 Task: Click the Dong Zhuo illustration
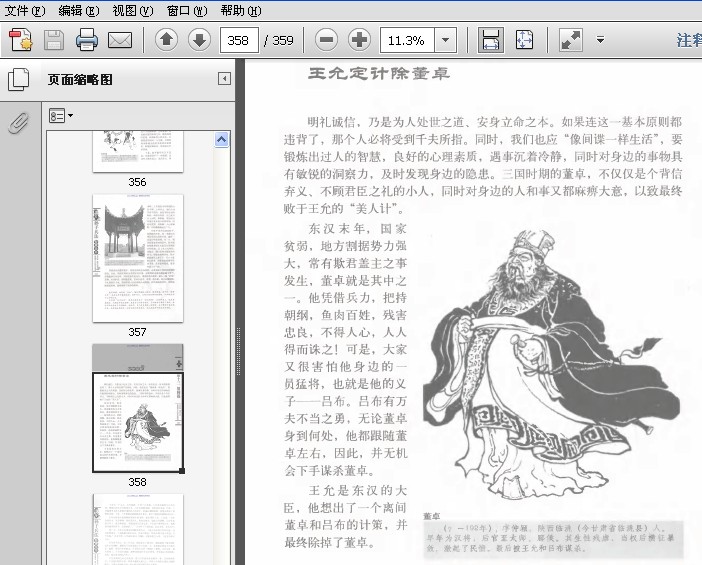click(x=552, y=364)
